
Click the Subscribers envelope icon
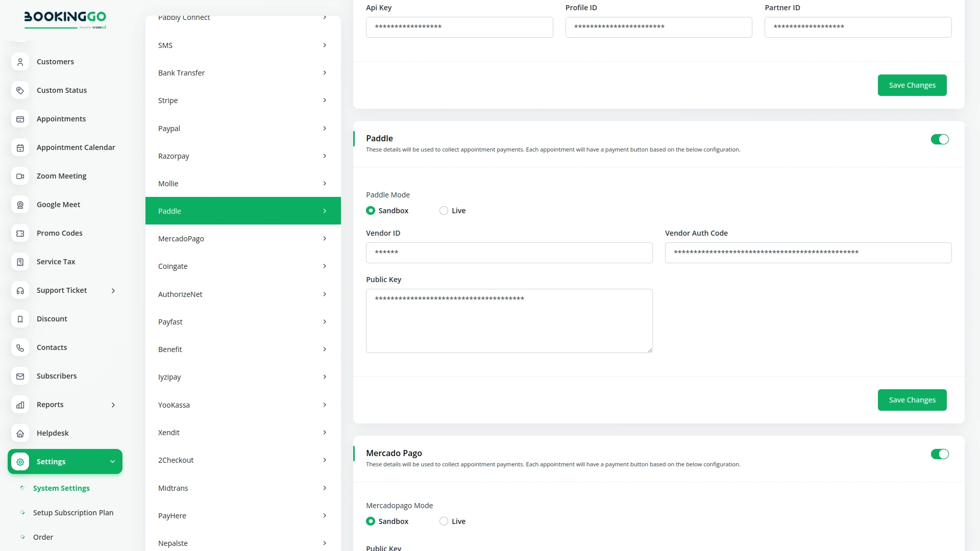coord(20,376)
